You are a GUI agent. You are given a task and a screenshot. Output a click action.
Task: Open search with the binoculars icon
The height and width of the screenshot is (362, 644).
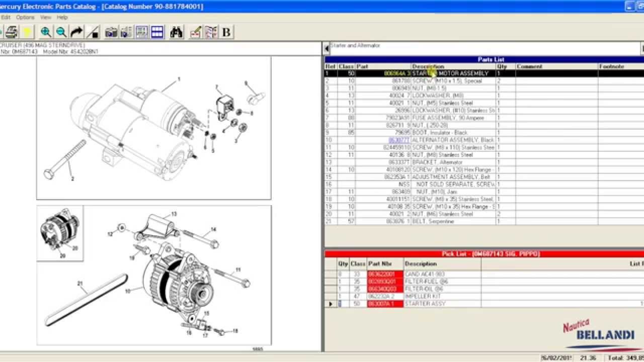[176, 32]
